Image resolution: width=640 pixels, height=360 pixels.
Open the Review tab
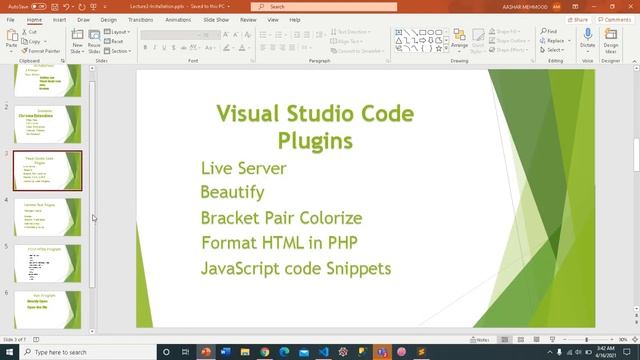pos(248,20)
